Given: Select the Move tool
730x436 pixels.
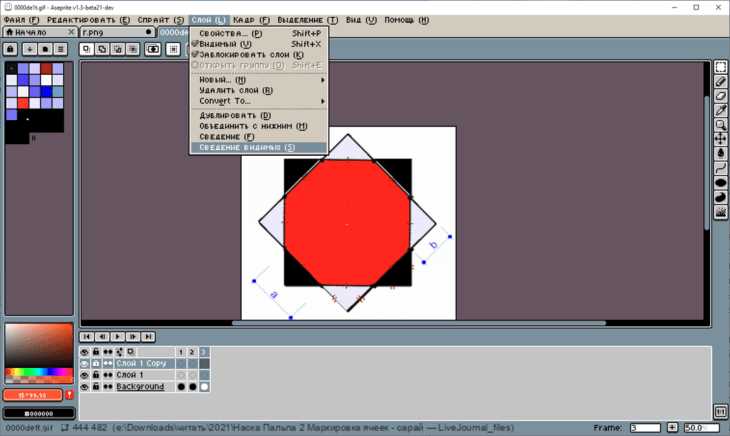Looking at the screenshot, I should [x=721, y=139].
